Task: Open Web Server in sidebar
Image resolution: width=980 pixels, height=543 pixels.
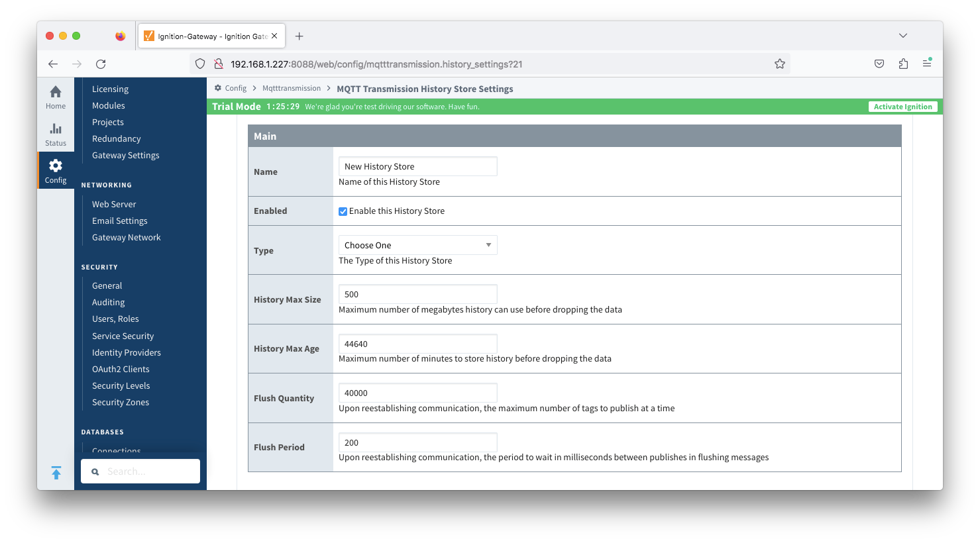Action: click(x=114, y=204)
